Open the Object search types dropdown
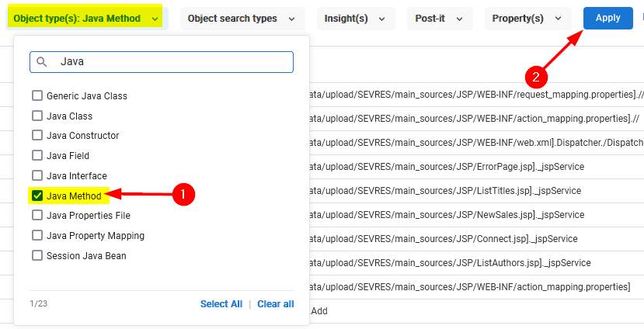The height and width of the screenshot is (329, 644). coord(242,19)
